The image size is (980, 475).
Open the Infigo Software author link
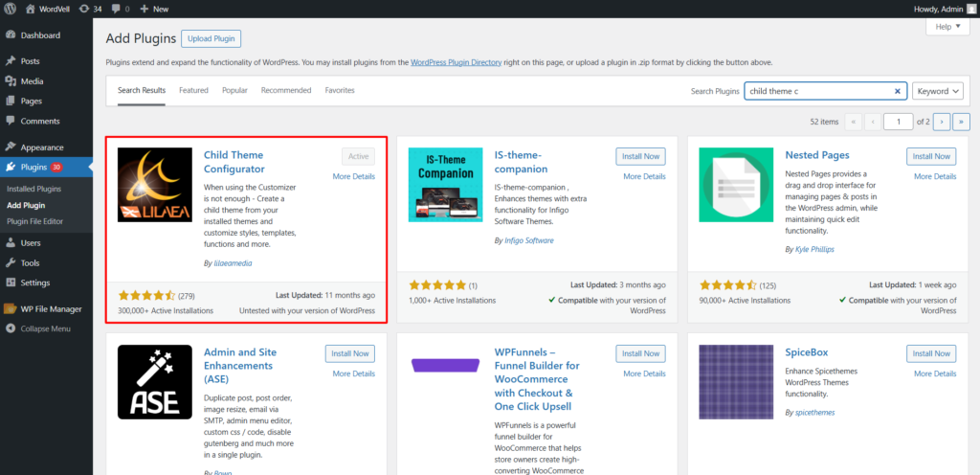coord(529,240)
